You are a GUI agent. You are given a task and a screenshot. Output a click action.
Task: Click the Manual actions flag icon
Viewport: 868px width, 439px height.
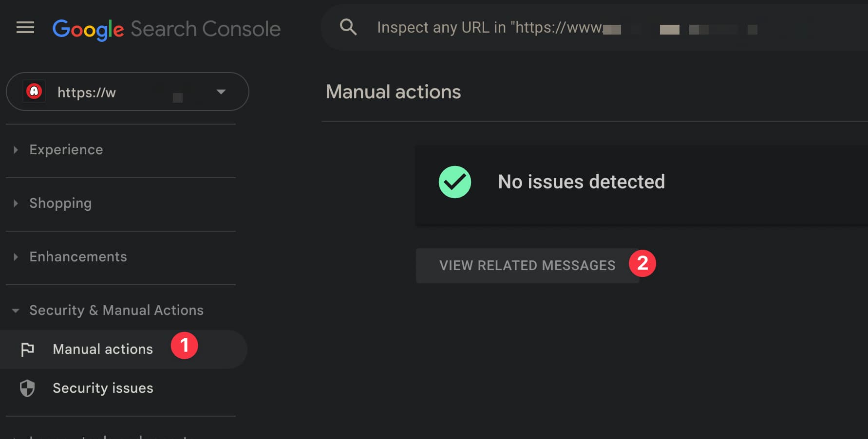tap(28, 349)
